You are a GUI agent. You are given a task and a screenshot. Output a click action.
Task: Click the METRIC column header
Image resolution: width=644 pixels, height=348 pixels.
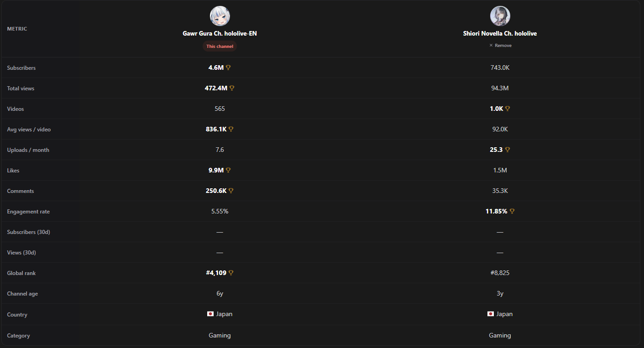[17, 29]
